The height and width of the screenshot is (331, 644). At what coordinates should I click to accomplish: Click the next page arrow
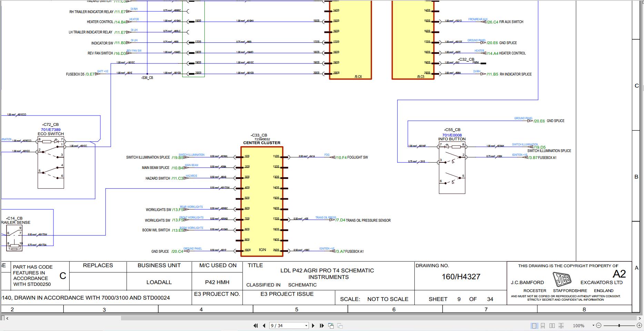(313, 325)
